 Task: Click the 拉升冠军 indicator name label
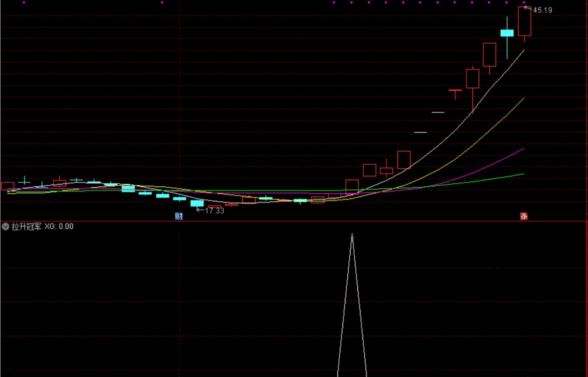[26, 226]
